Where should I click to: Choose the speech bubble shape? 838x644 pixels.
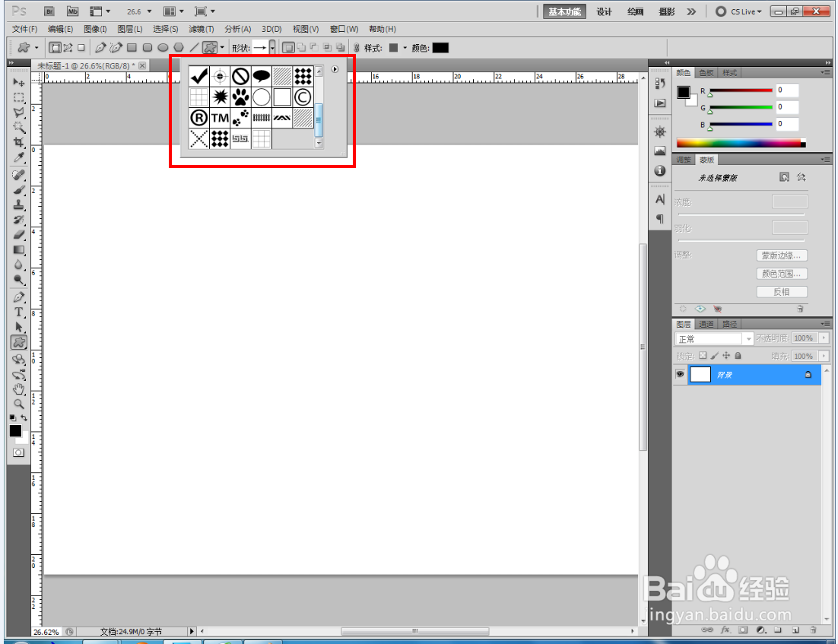(262, 77)
